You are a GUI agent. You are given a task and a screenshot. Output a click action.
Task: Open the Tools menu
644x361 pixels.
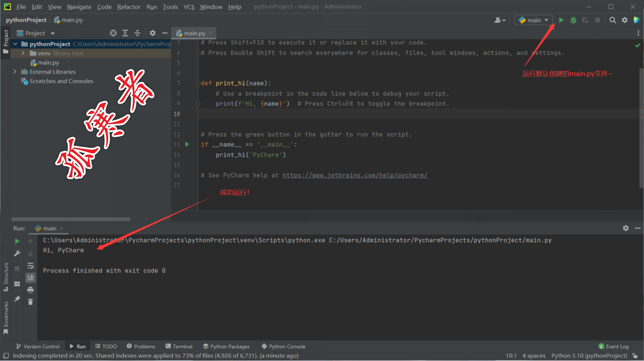[x=170, y=7]
